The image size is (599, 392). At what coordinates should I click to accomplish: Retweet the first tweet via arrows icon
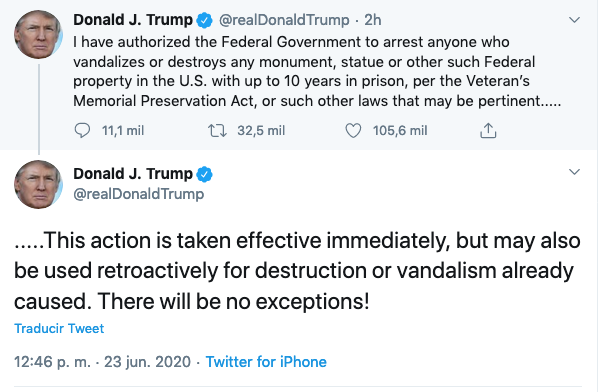pyautogui.click(x=217, y=131)
